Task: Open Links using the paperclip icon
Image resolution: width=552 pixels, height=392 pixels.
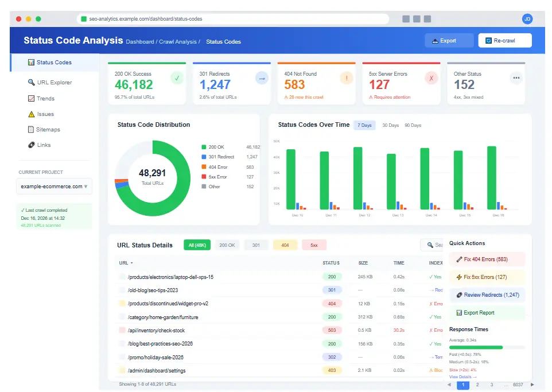Action: point(31,145)
